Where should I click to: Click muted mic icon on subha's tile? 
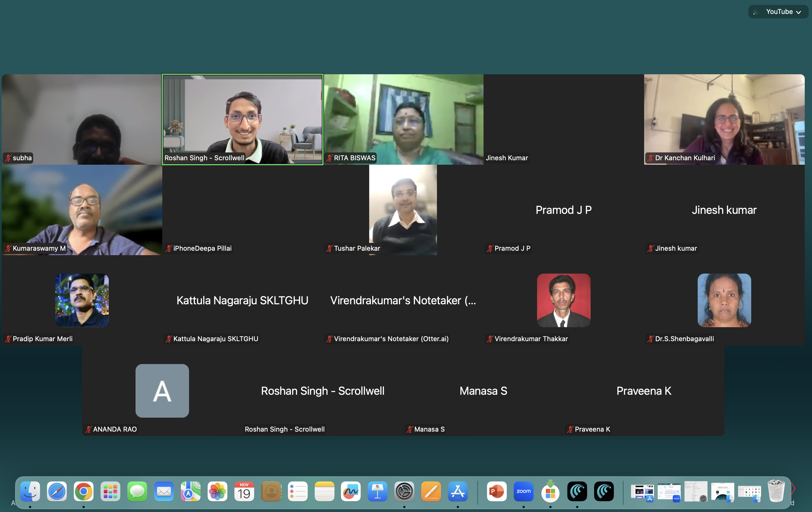8,158
